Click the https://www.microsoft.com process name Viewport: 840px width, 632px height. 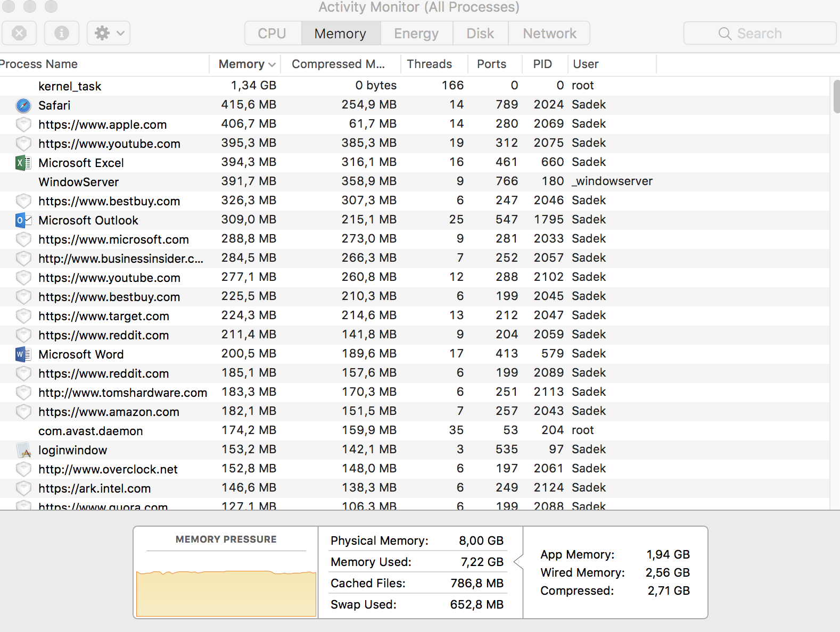114,239
